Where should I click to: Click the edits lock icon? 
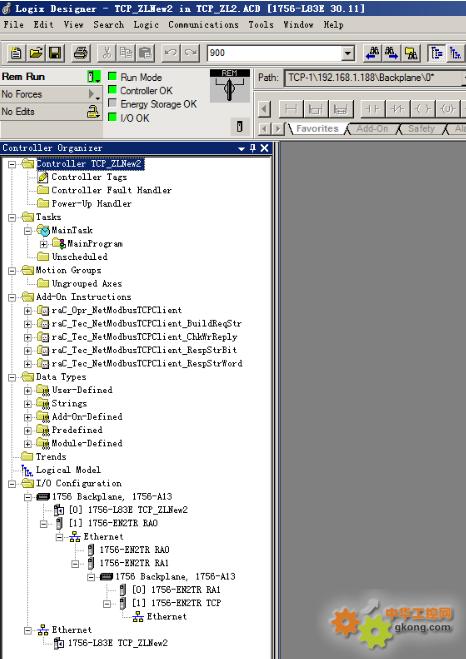(93, 111)
